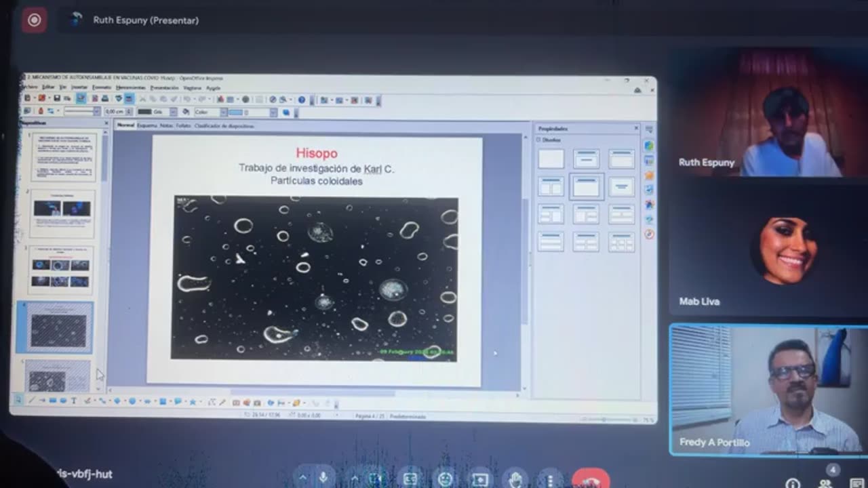Select the Line tool in drawing toolbar
Viewport: 868px width, 488px height.
31,400
